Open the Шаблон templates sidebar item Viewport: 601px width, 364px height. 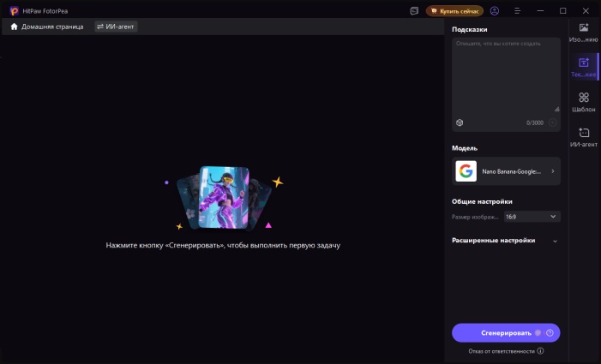(x=583, y=102)
